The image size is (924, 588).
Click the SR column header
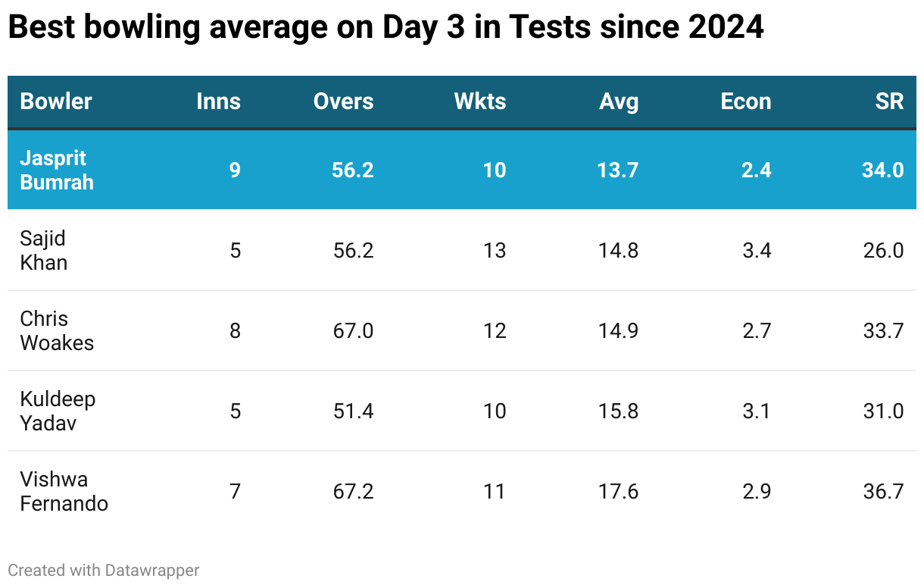(889, 102)
